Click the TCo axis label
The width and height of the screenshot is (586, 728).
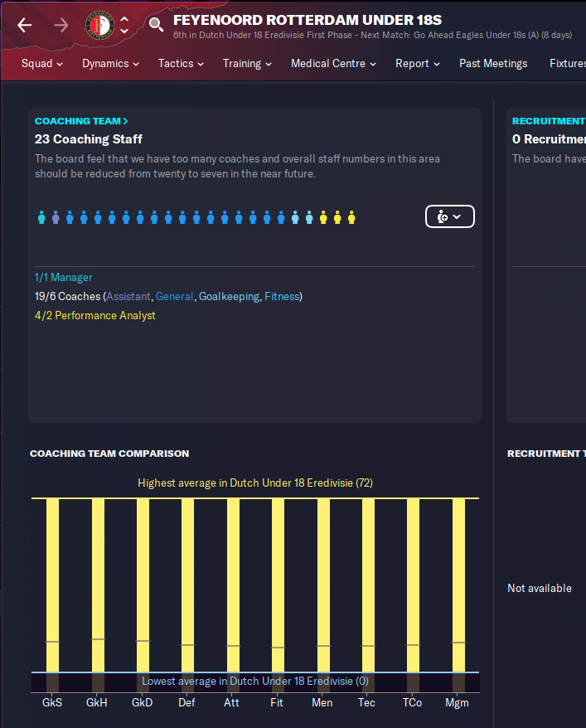[413, 702]
